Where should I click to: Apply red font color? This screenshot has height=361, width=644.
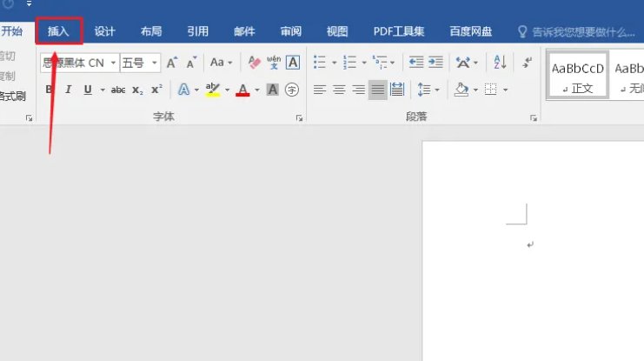[242, 90]
